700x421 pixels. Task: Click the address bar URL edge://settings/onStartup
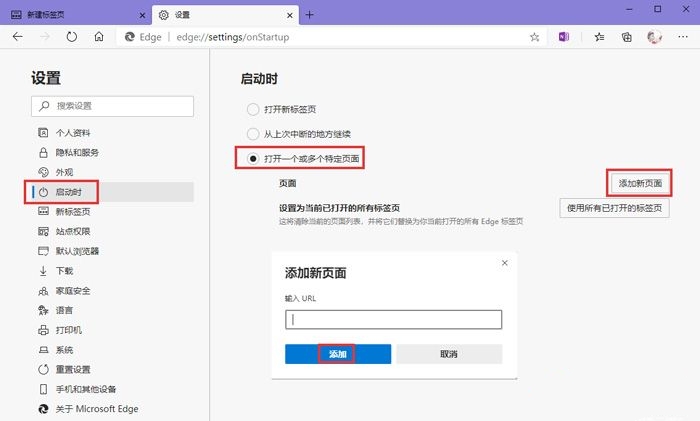233,37
